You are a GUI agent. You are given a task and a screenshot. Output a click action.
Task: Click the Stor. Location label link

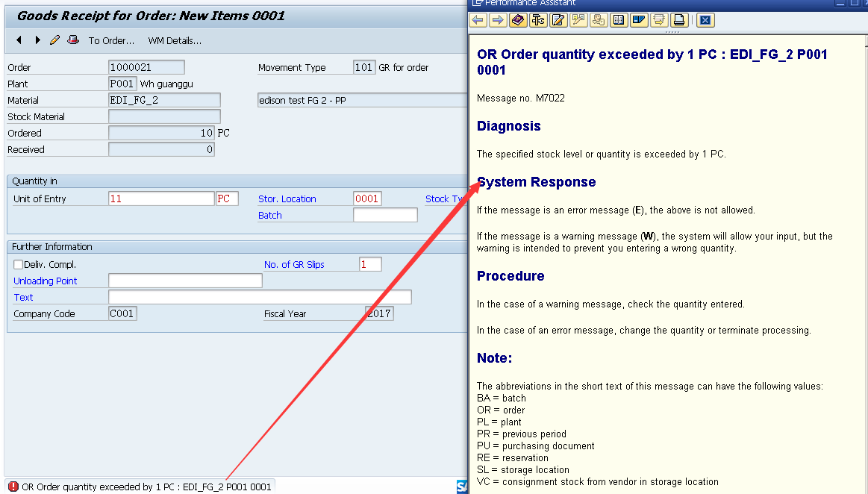pyautogui.click(x=287, y=198)
